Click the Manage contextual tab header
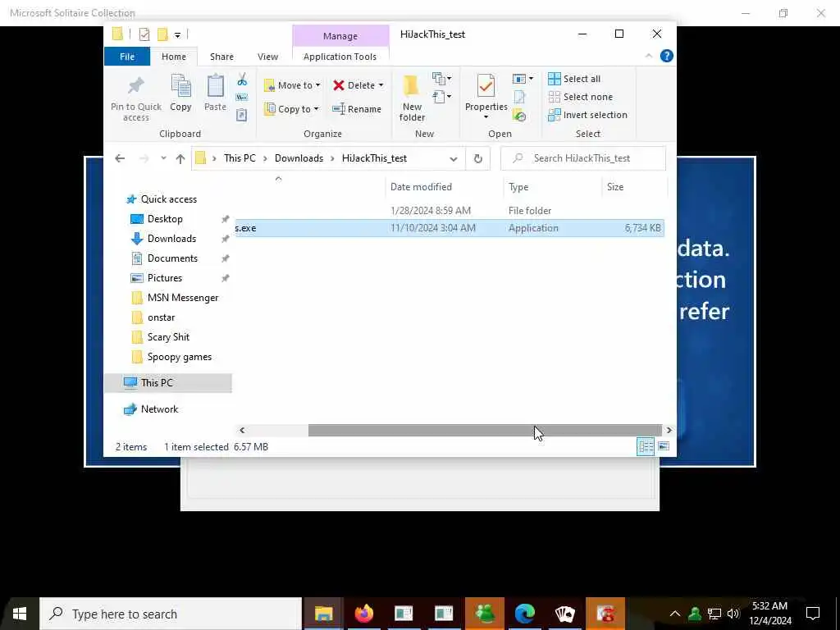 [340, 36]
